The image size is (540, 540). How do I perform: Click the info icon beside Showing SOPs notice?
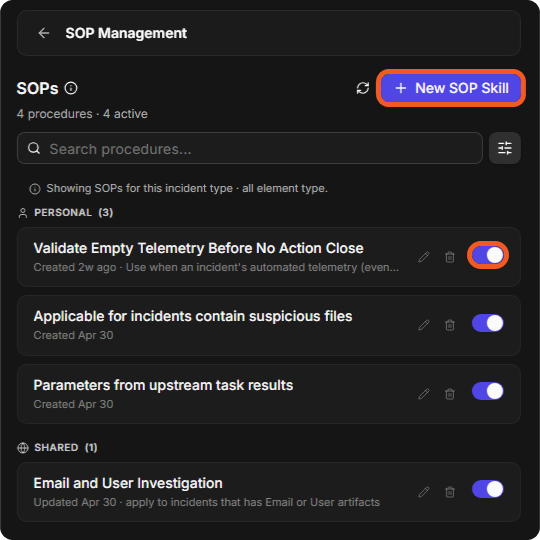click(x=35, y=189)
